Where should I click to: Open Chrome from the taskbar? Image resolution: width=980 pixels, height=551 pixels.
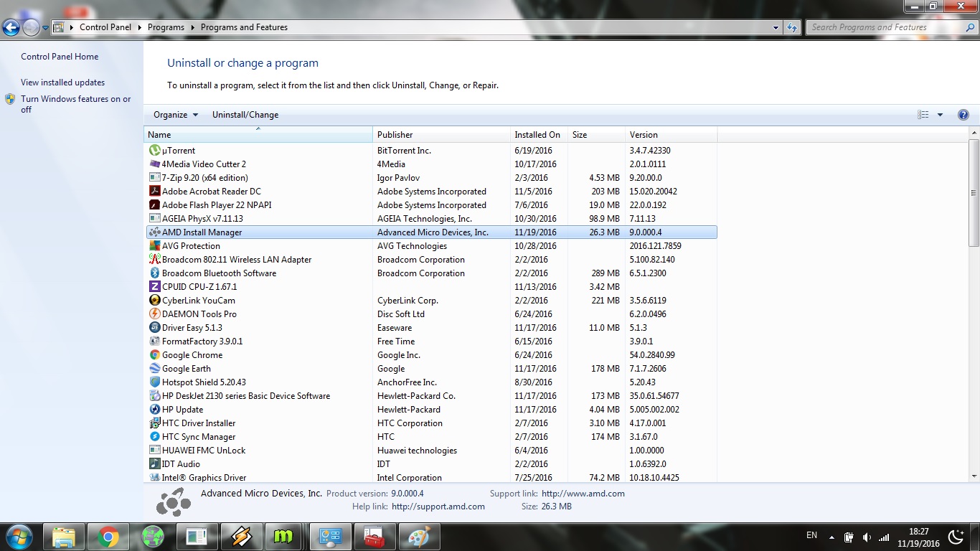[x=108, y=537]
